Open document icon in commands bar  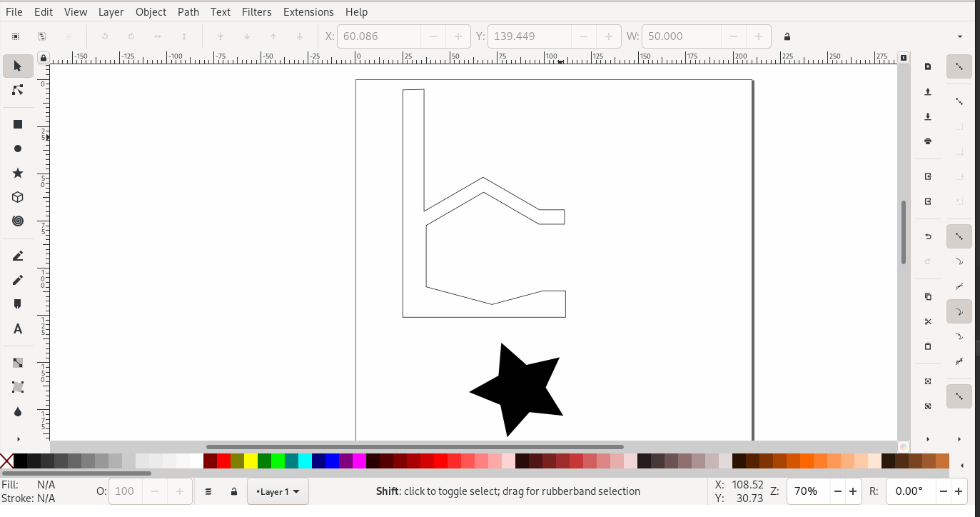pyautogui.click(x=928, y=91)
